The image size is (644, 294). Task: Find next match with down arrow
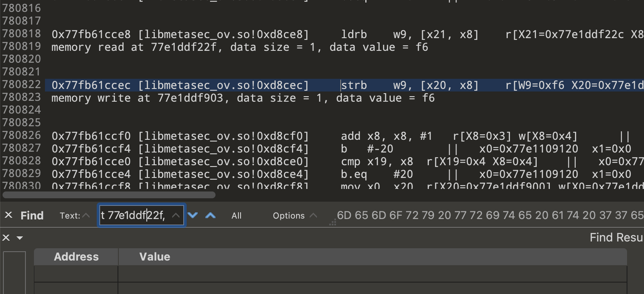coord(193,216)
